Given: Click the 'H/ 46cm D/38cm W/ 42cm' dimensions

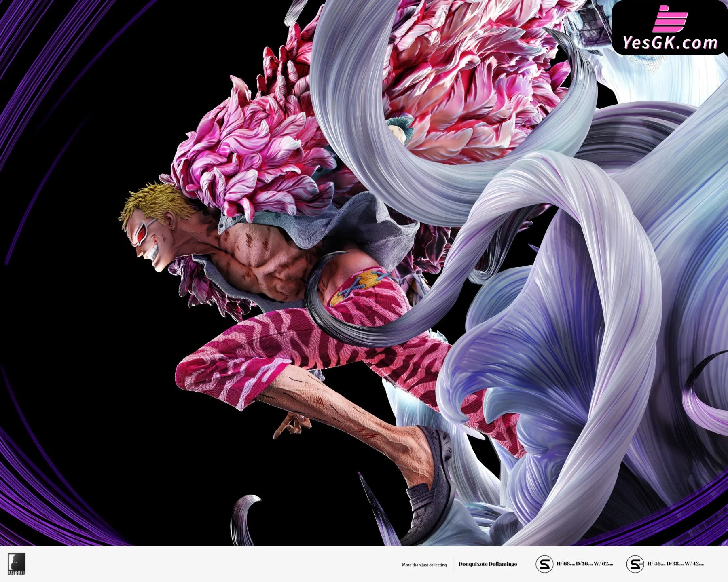Looking at the screenshot, I should 675,564.
